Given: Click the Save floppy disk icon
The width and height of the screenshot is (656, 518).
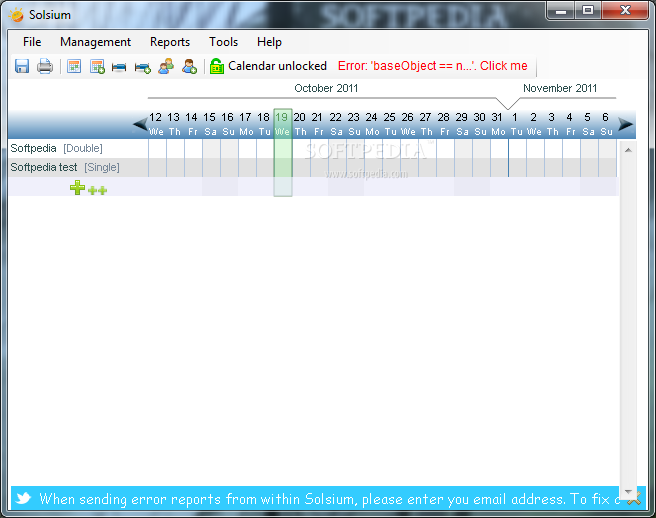Looking at the screenshot, I should pyautogui.click(x=22, y=66).
